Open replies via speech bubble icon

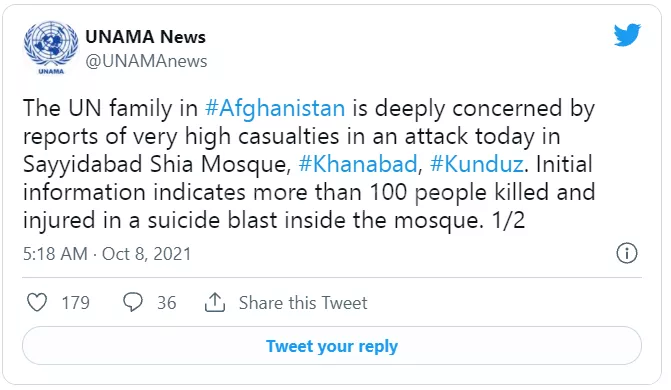pyautogui.click(x=133, y=302)
